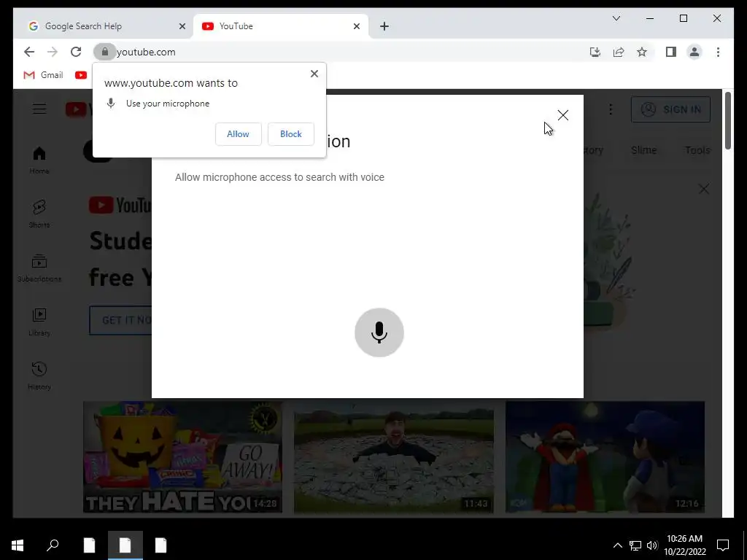Select the YouTube browser tab
Image resolution: width=747 pixels, height=560 pixels.
pos(281,26)
